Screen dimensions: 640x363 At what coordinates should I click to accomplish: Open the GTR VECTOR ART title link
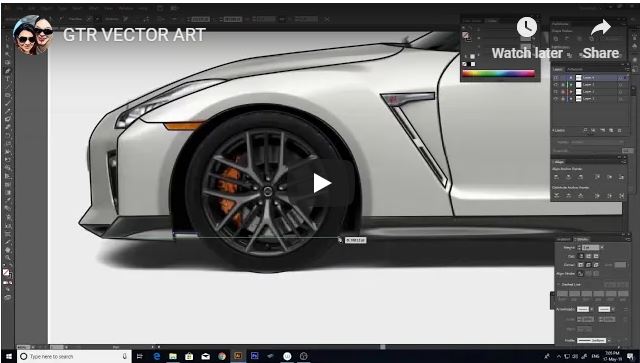134,35
